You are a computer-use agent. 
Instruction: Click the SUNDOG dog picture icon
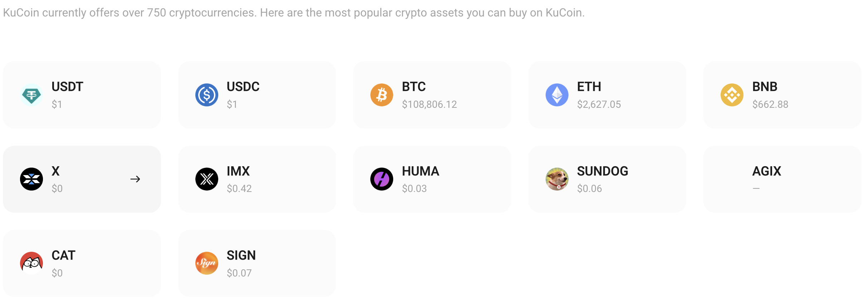point(557,179)
